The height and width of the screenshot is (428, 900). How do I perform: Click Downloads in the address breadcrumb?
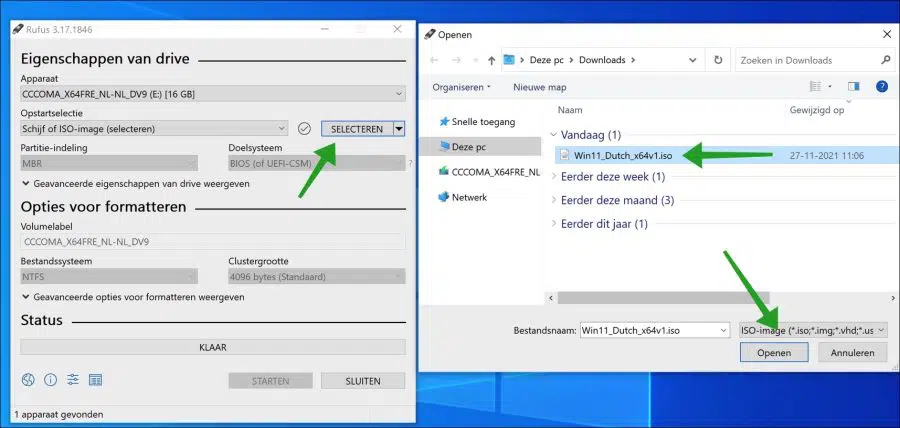point(602,60)
